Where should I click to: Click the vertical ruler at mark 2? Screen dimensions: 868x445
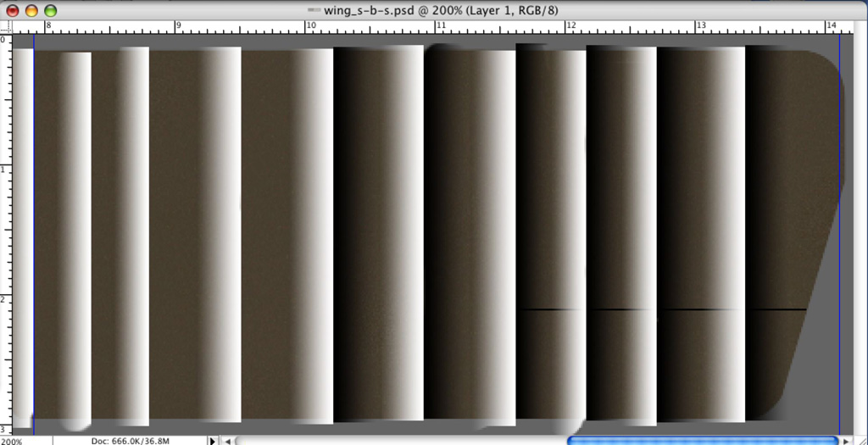pyautogui.click(x=6, y=299)
